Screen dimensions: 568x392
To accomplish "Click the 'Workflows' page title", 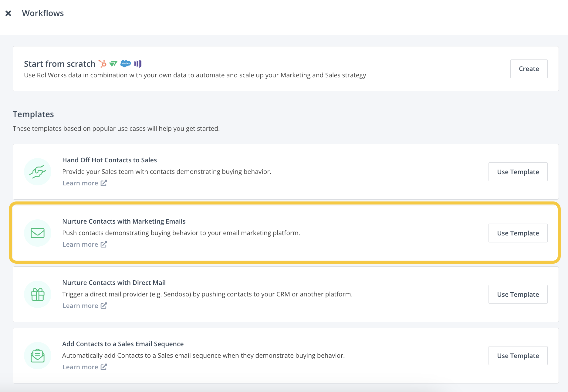I will click(x=43, y=13).
